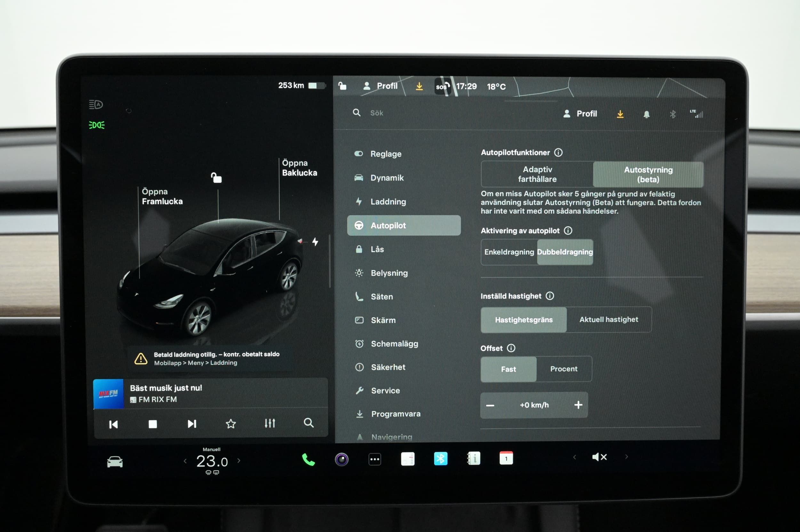This screenshot has width=800, height=532.
Task: Select Adaptiv farthållare option
Action: click(537, 174)
